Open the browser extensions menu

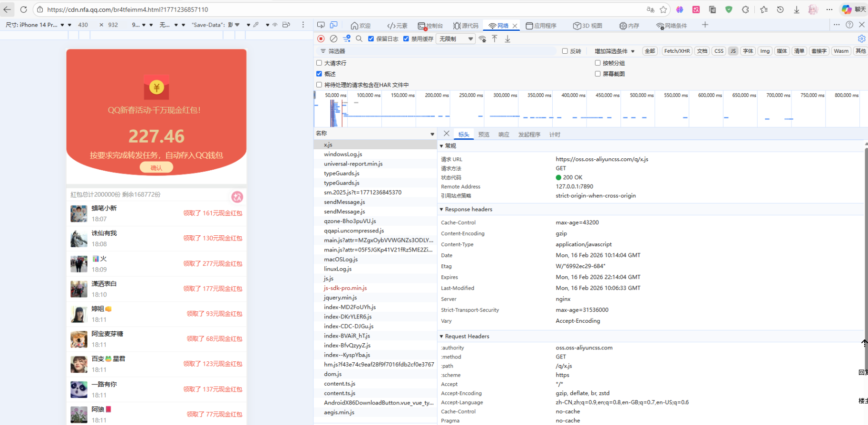click(745, 10)
